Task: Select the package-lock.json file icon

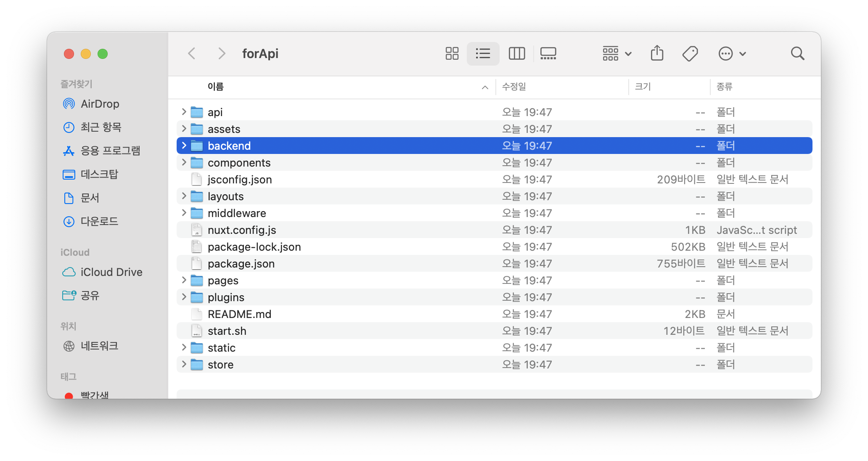Action: pos(196,247)
